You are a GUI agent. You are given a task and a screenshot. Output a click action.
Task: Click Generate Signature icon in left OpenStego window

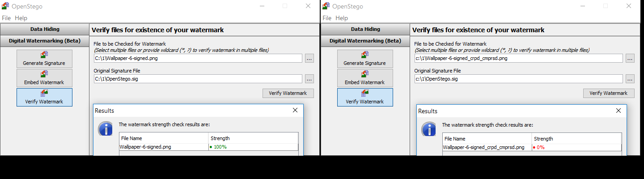(x=44, y=55)
